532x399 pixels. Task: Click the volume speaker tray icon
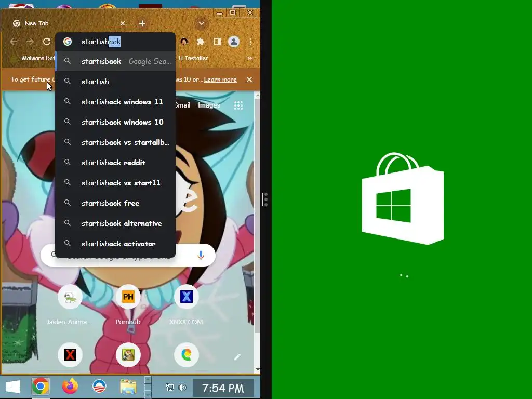tap(182, 387)
